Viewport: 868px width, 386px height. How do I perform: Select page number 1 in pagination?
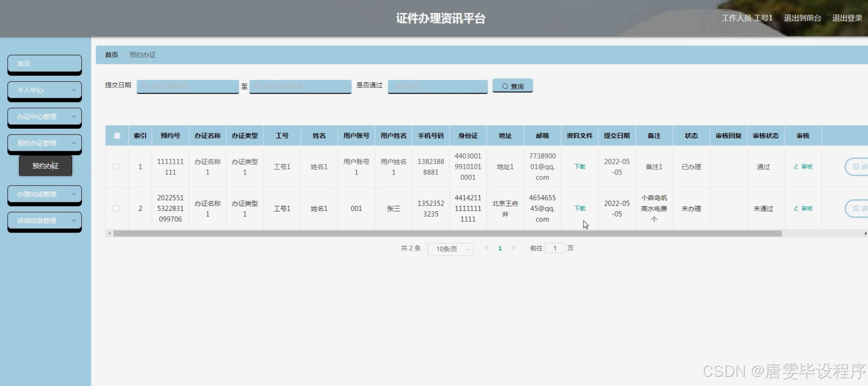point(500,249)
